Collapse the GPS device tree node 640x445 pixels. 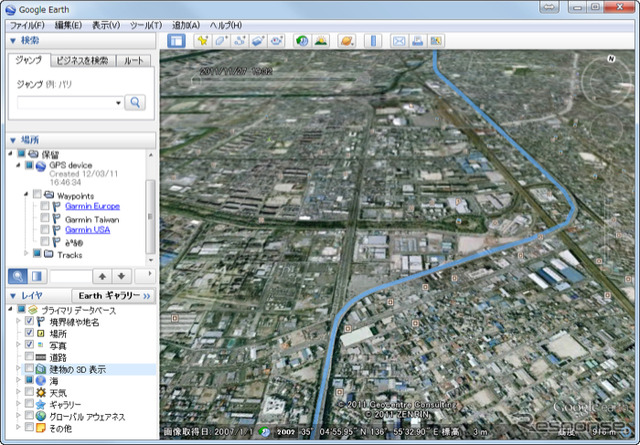tap(18, 165)
